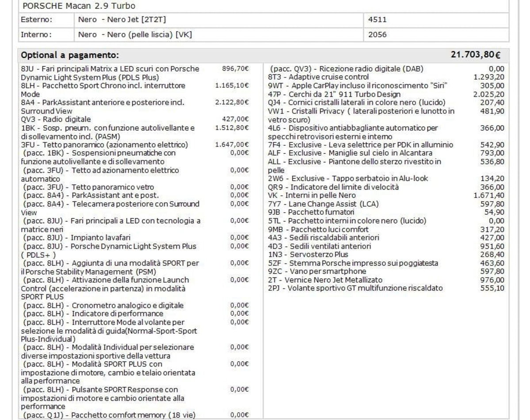Viewport: 530px width, 420px height.
Task: Click the 'QJ4 - Cornici cristalli laterali' option
Action: point(357,103)
